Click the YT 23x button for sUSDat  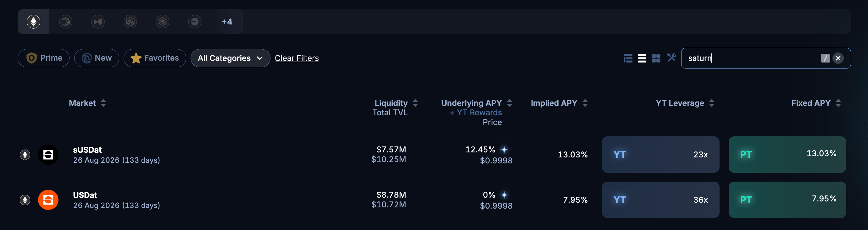click(660, 155)
